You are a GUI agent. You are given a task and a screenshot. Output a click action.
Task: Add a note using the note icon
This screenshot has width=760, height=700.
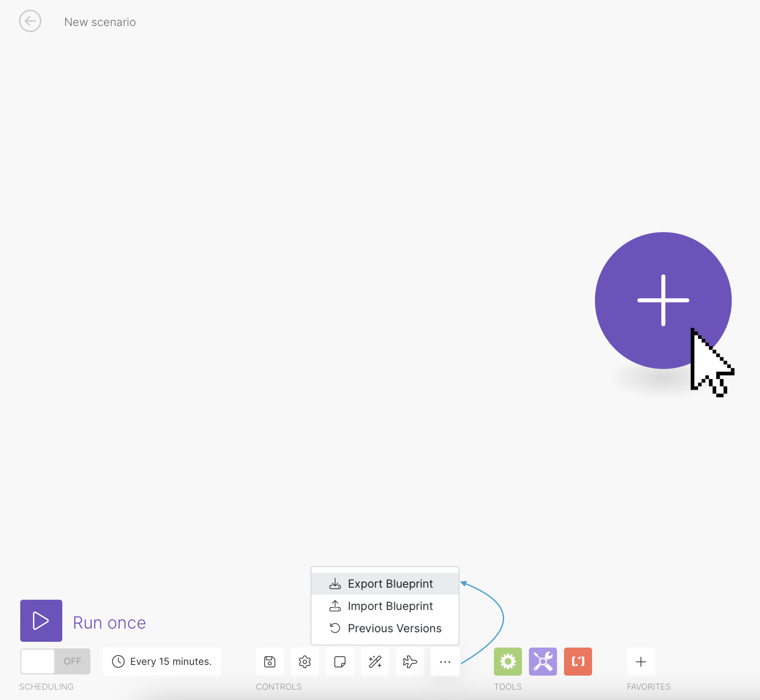[x=340, y=662]
